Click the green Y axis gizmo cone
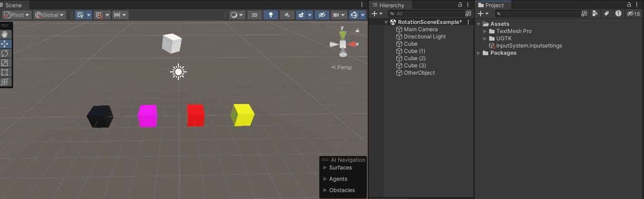The height and width of the screenshot is (199, 644). pos(343,34)
